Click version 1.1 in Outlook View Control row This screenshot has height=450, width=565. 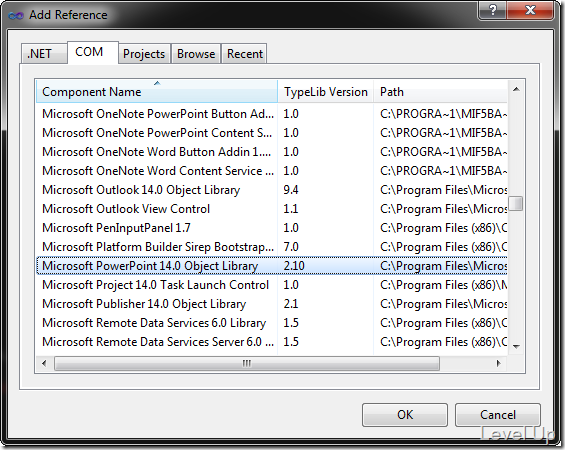[291, 209]
